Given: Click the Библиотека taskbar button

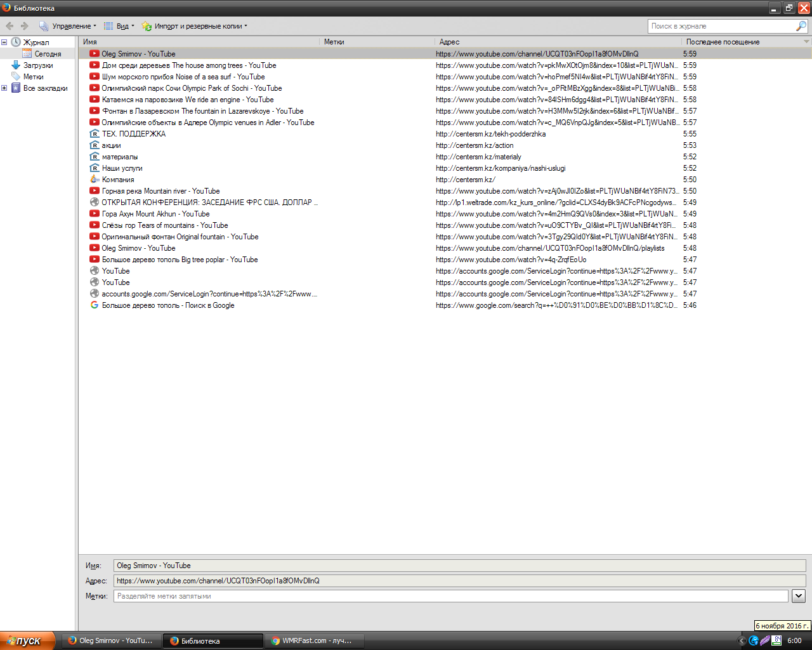Looking at the screenshot, I should coord(213,641).
